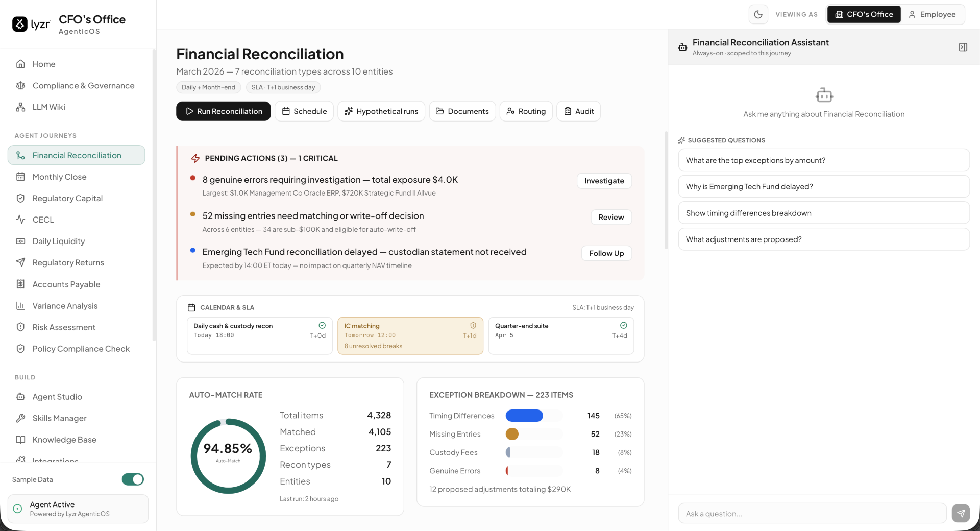Click the Monthly Close calendar icon

(x=20, y=177)
